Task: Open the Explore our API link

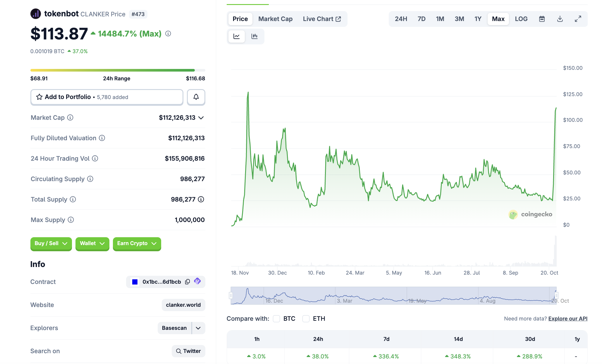Action: click(567, 319)
